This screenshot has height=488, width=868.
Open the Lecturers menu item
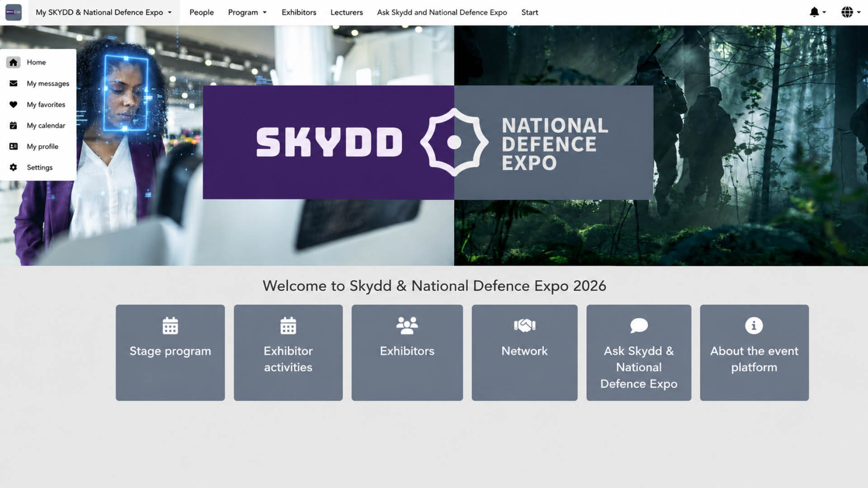tap(346, 12)
